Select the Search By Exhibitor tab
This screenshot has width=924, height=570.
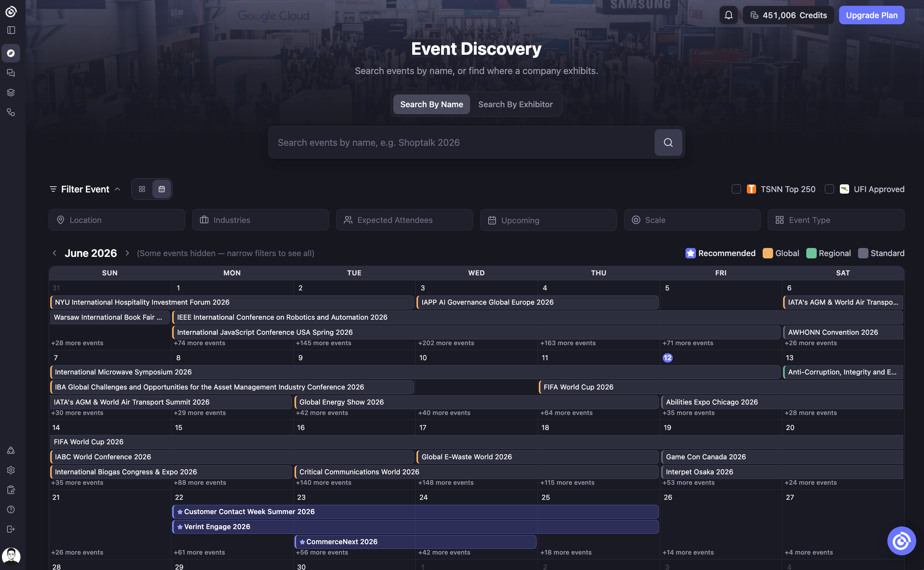[x=515, y=104]
